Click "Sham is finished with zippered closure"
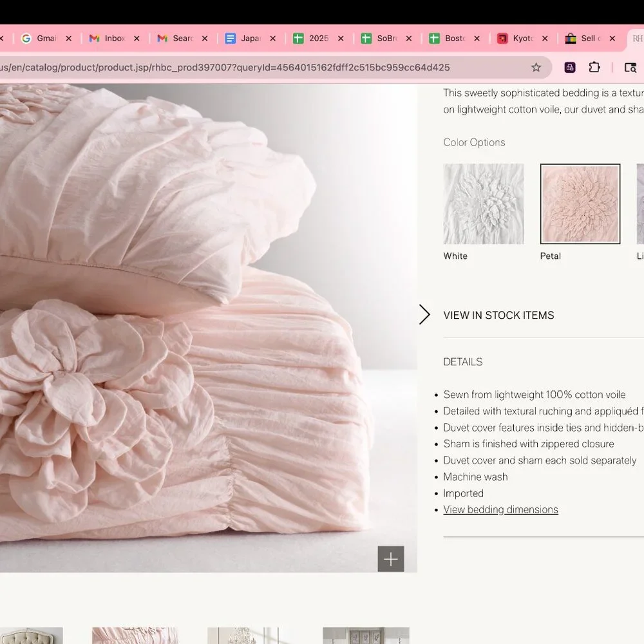Screen dimensions: 644x644 (x=529, y=444)
